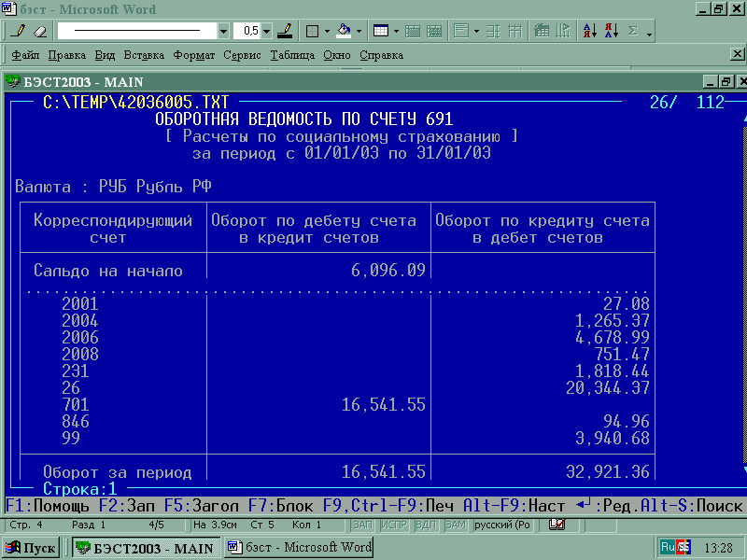Switch to БЭСТ2003 - MAIN taskbar button
The image size is (747, 560).
pos(147,548)
